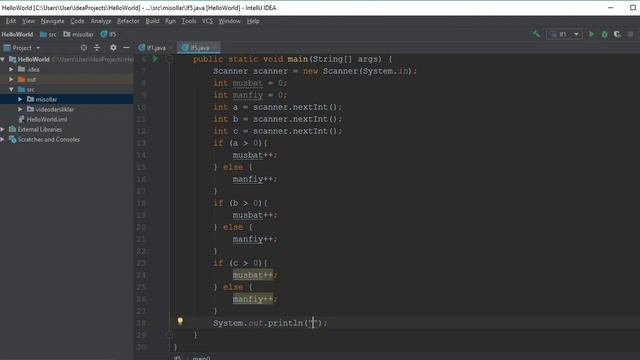Select the misollar package row
Screen dimensions: 640x360
[x=67, y=100]
